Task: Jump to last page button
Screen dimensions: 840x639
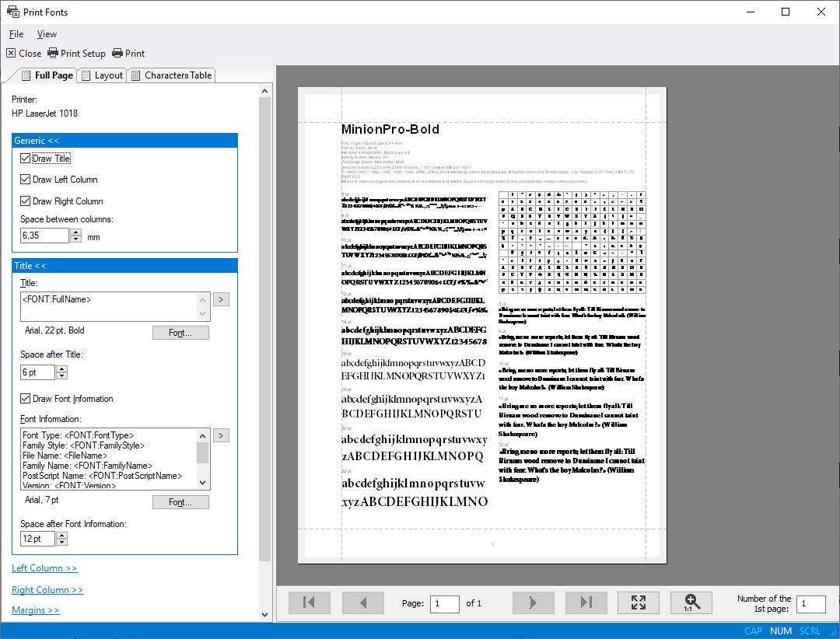Action: pyautogui.click(x=586, y=602)
